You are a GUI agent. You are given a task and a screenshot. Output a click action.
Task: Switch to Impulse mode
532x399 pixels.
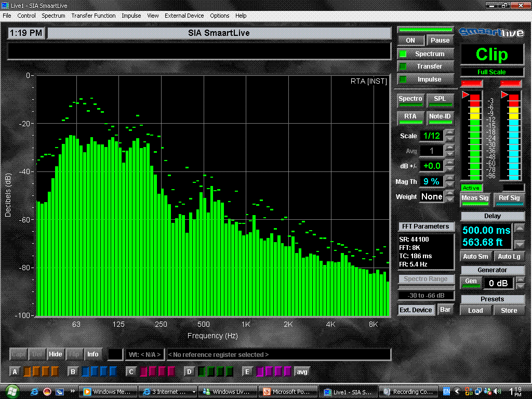425,79
